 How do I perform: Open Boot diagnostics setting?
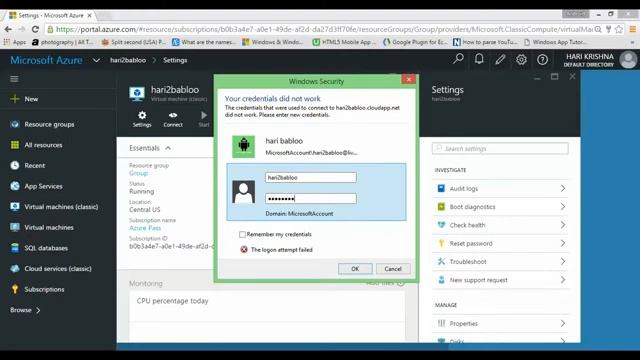(x=500, y=207)
